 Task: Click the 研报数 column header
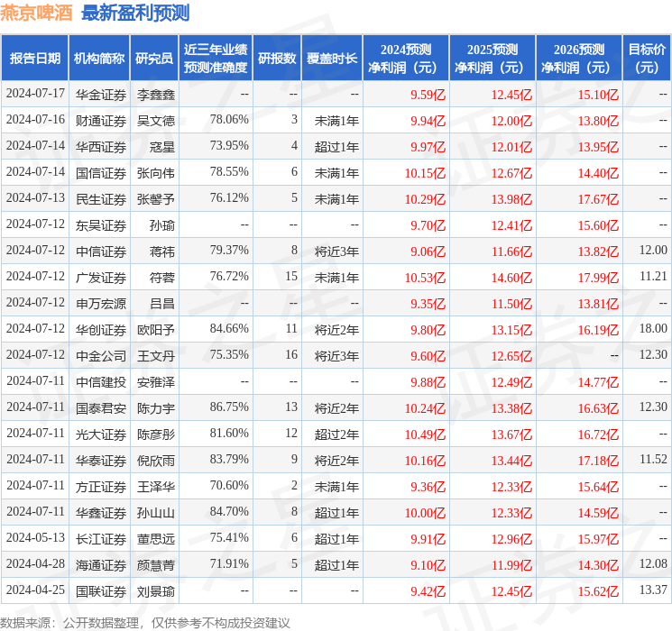pos(277,59)
